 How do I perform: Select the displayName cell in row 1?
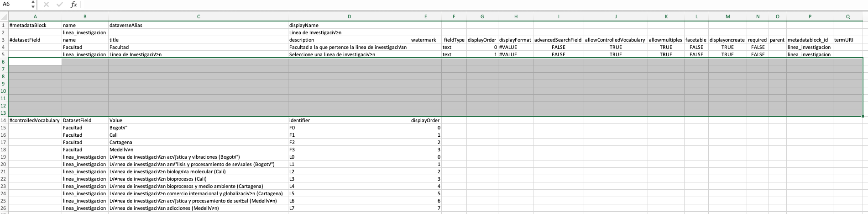tap(304, 25)
